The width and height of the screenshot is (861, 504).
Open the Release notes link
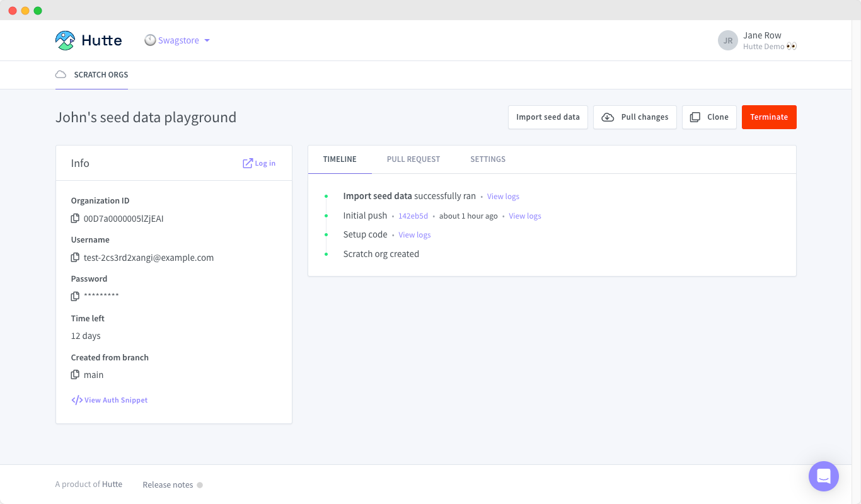(x=168, y=484)
